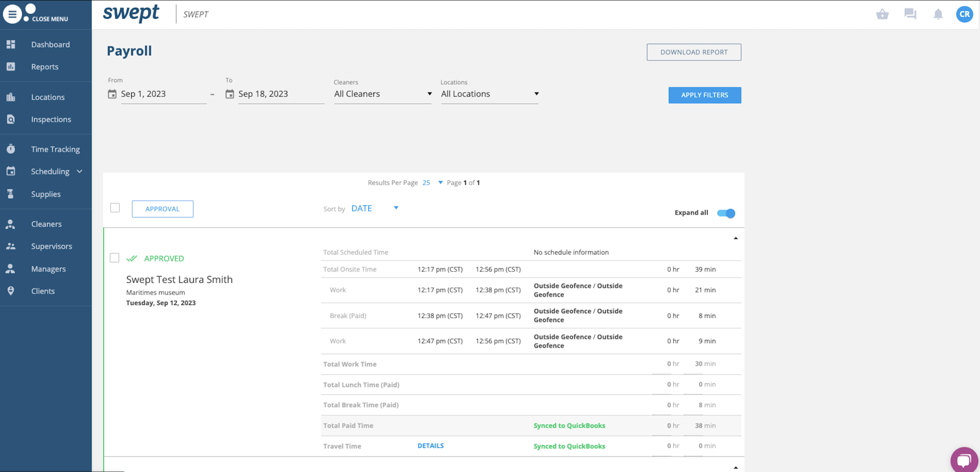Screen dimensions: 980x472
Task: Open the live chat bubble widget
Action: pyautogui.click(x=963, y=459)
